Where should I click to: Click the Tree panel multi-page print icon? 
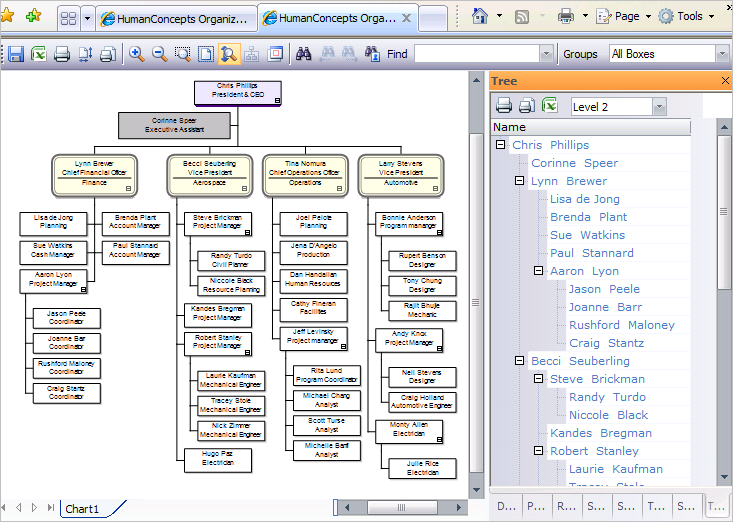527,106
